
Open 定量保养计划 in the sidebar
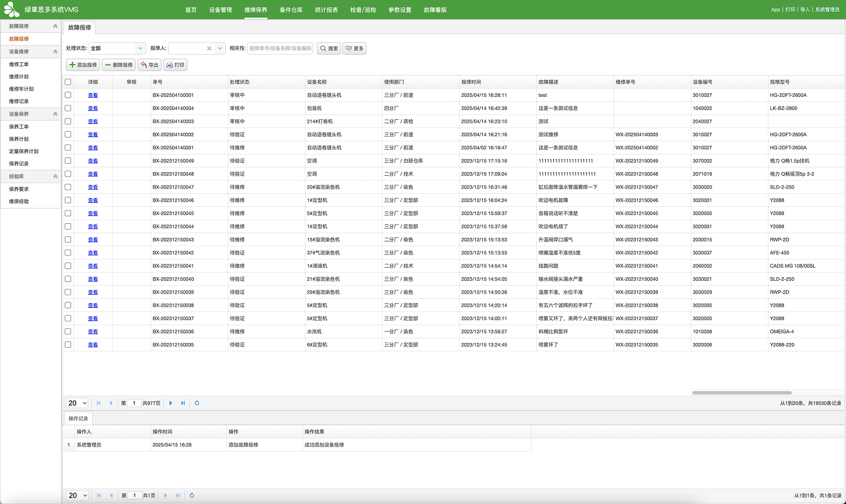coord(23,152)
